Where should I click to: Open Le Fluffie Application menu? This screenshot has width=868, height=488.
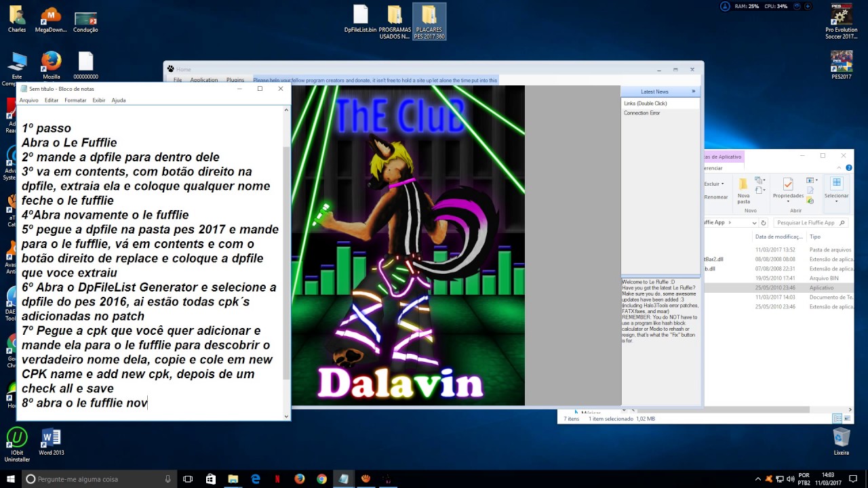point(204,80)
